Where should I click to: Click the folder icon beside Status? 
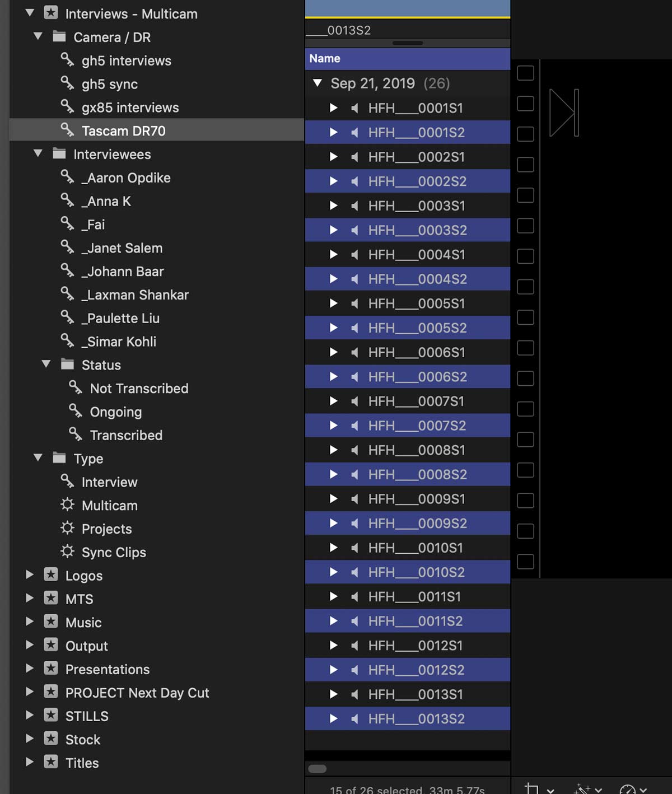click(x=67, y=364)
